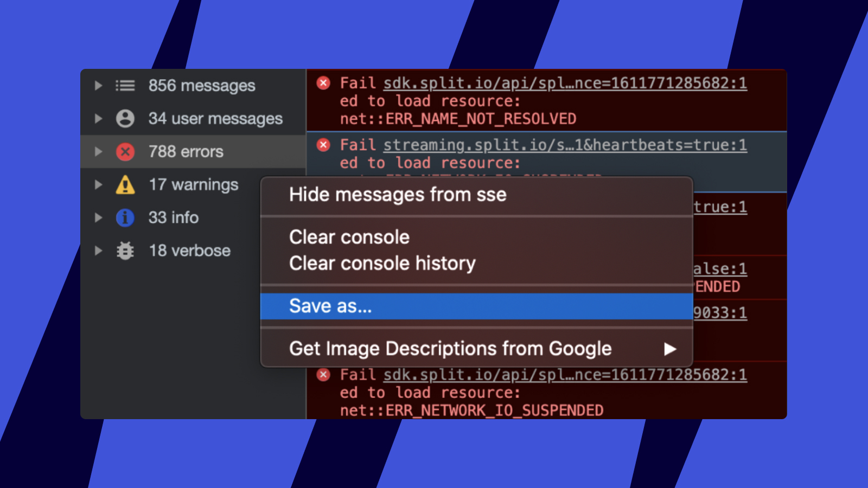Expand the 33 info group
The image size is (868, 488).
(98, 218)
